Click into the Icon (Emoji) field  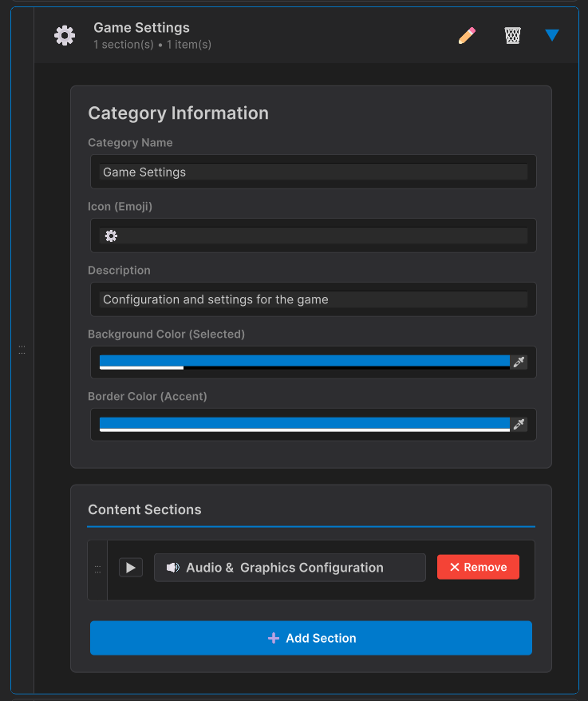point(313,236)
